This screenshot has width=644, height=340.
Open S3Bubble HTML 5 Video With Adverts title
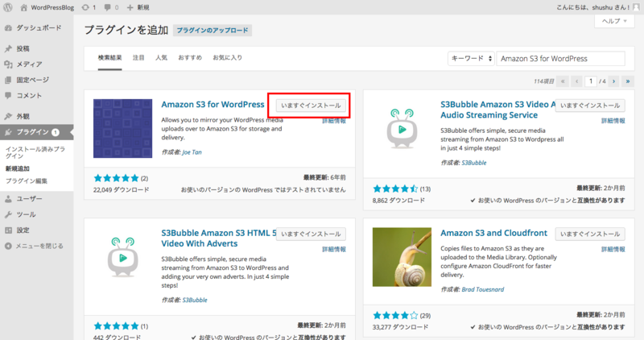[x=218, y=238]
